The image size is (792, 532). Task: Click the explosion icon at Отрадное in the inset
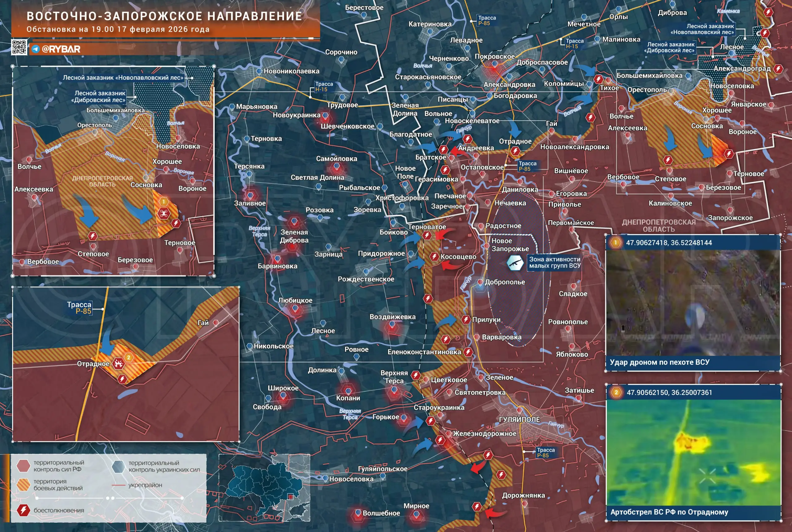(118, 364)
